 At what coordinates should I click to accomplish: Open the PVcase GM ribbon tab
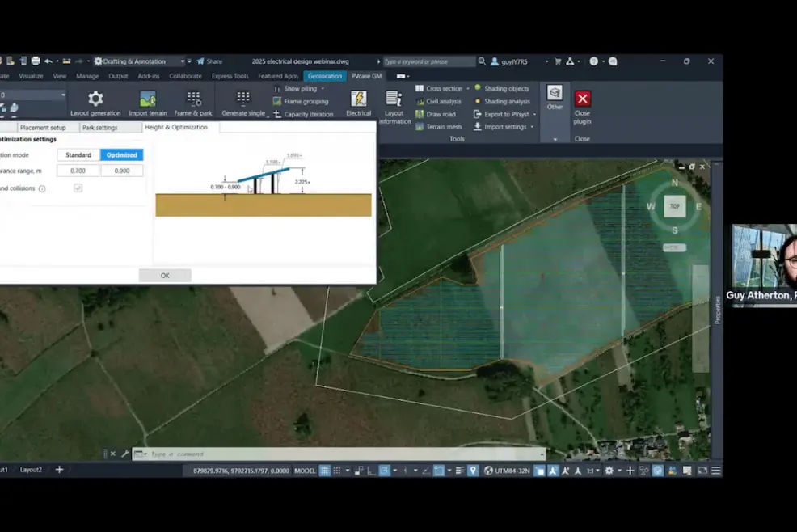tap(366, 76)
